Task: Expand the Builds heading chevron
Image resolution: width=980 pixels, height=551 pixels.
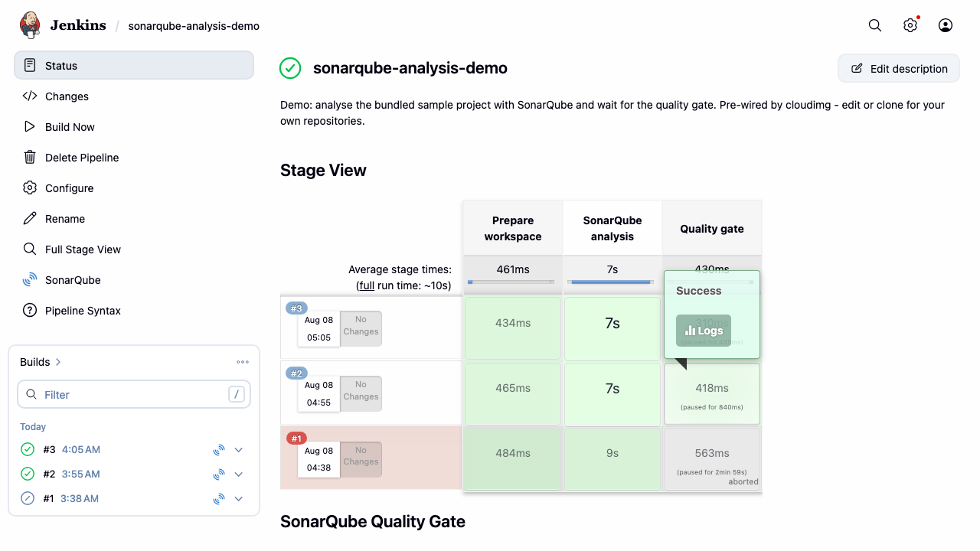Action: 58,362
